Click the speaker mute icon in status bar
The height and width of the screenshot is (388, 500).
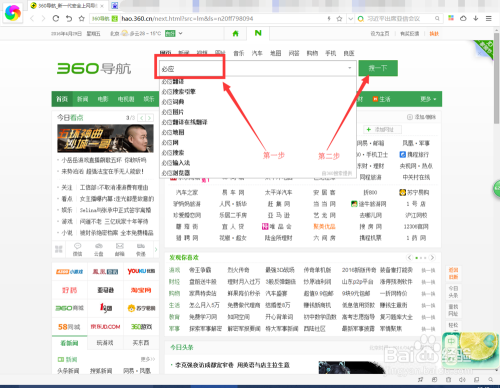pyautogui.click(x=462, y=380)
